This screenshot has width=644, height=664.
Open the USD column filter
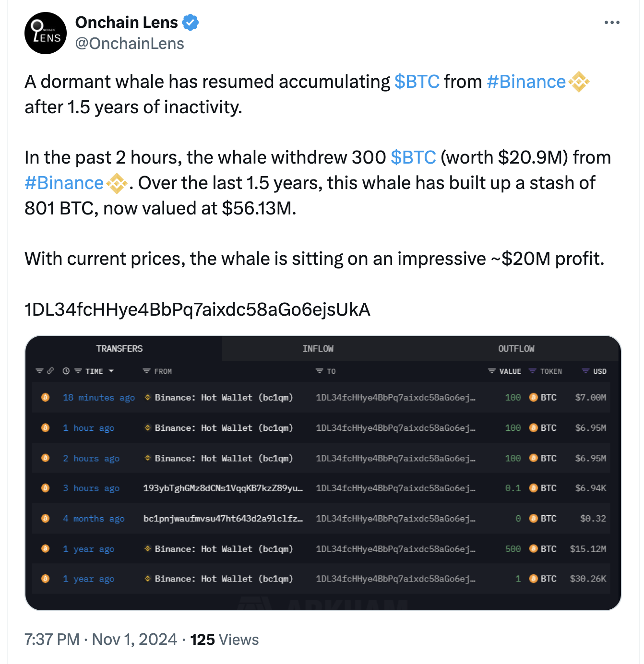point(586,370)
